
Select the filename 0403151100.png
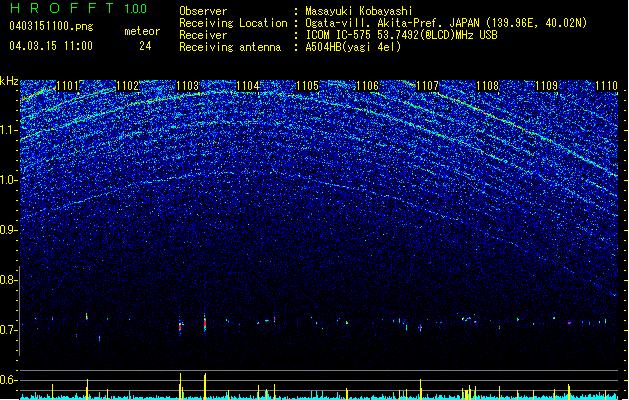tap(51, 26)
